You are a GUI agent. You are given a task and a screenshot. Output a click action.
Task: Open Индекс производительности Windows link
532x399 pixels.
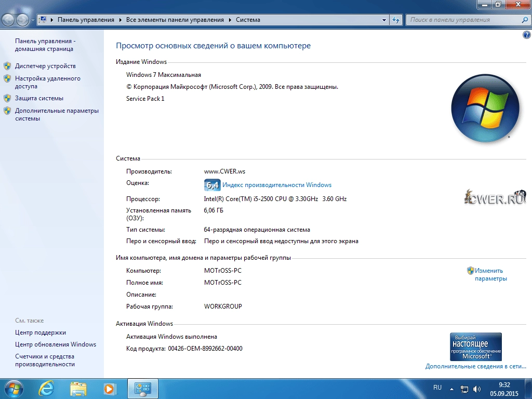coord(277,185)
